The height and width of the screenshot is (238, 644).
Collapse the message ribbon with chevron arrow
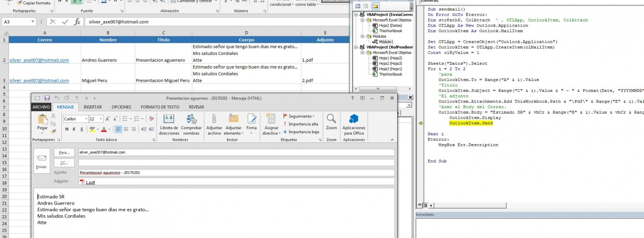point(392,140)
